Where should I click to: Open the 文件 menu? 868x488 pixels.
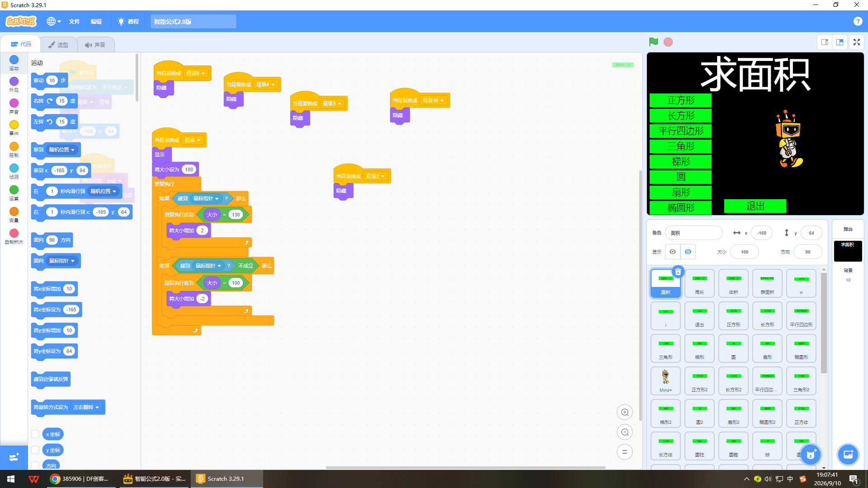pos(74,21)
